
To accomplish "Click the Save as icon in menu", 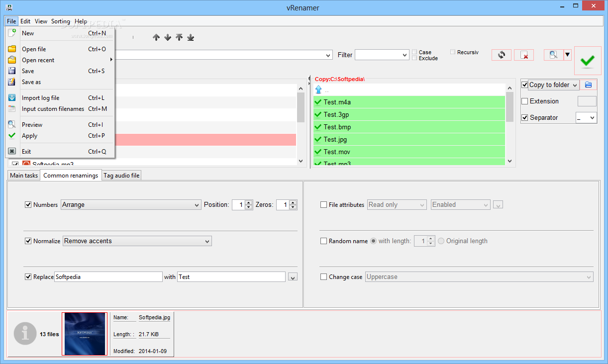I will click(12, 82).
